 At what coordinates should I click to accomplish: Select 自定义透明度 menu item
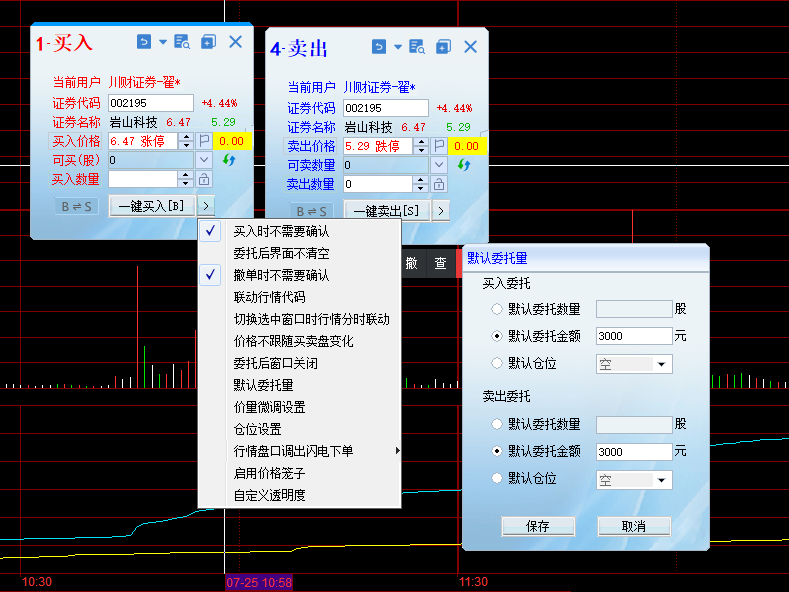click(x=300, y=495)
